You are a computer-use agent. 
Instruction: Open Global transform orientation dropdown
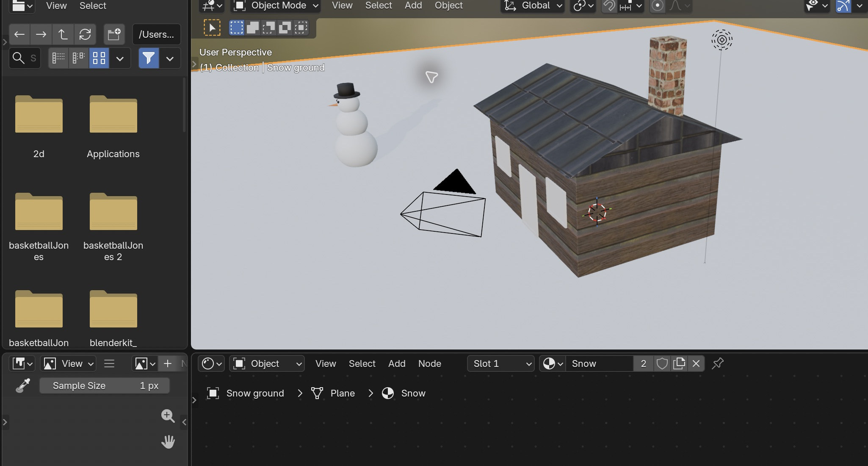[x=533, y=6]
